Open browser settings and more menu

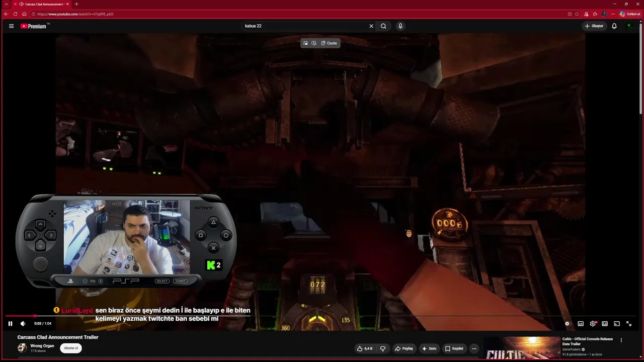click(613, 14)
